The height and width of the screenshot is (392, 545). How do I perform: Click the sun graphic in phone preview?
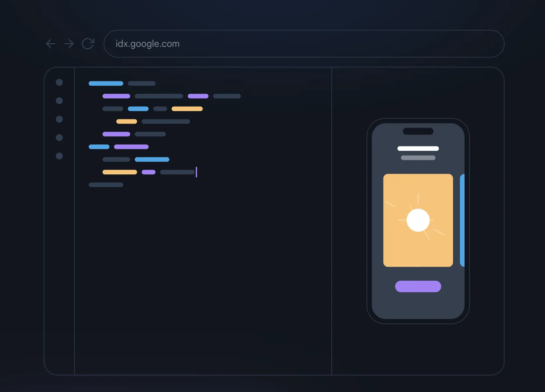click(x=418, y=220)
